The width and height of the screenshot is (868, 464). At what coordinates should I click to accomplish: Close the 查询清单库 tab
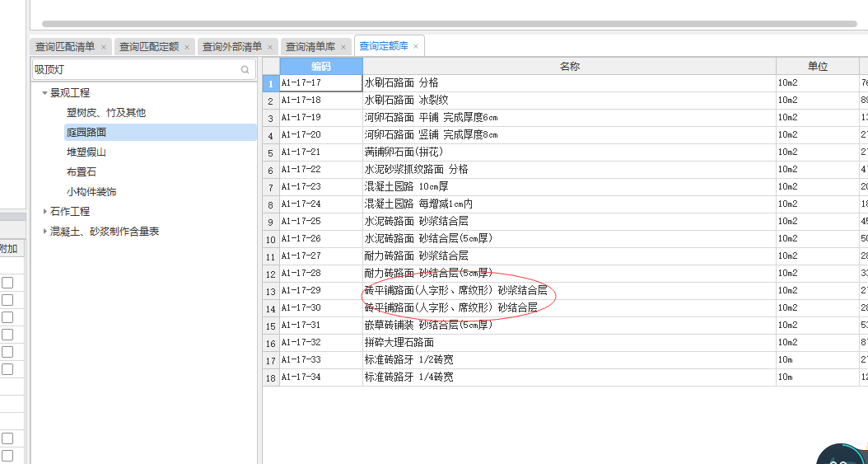pyautogui.click(x=343, y=47)
